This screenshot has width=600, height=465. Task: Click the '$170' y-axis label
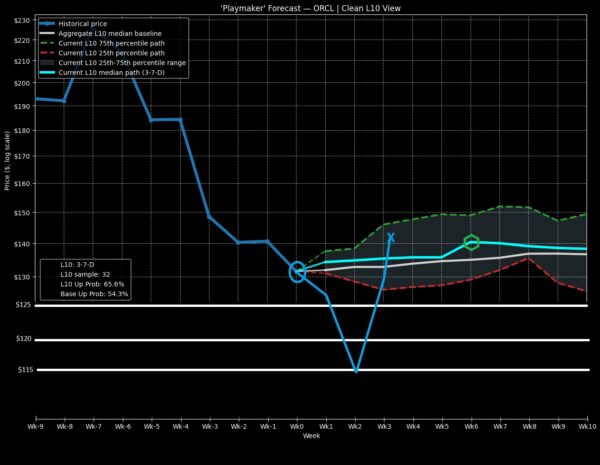tap(22, 156)
